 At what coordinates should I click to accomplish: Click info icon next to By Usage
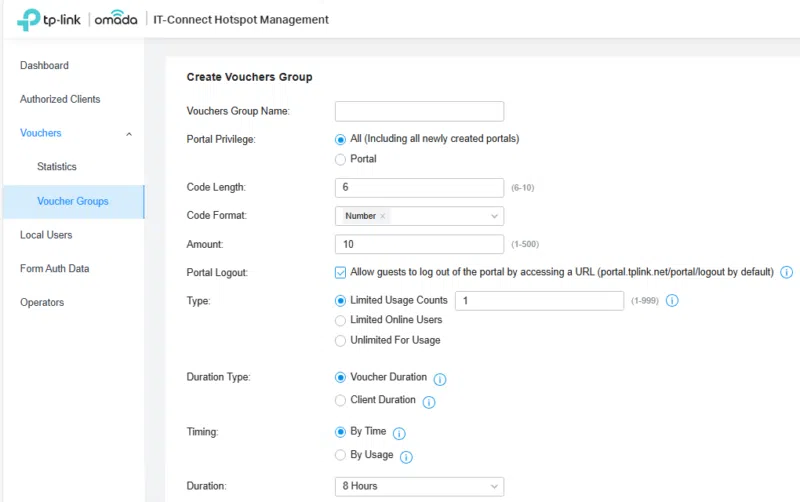tap(406, 457)
